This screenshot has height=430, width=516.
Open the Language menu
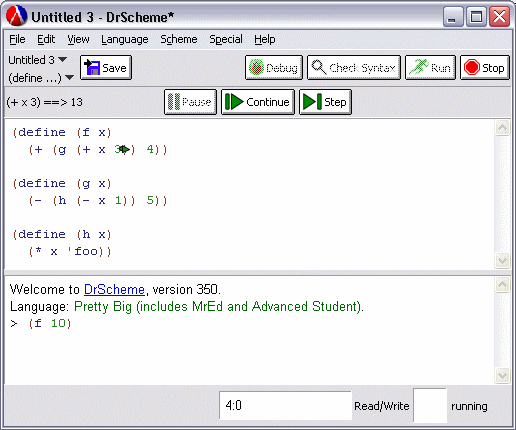125,39
